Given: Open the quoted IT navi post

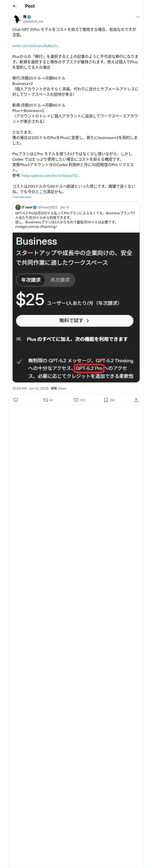Looking at the screenshot, I should [x=76, y=217].
